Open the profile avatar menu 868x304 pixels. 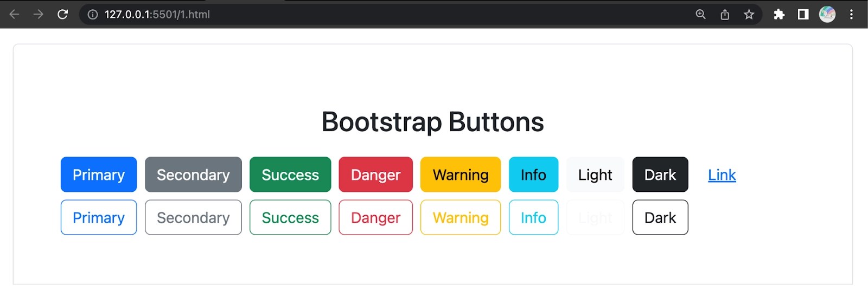(827, 15)
